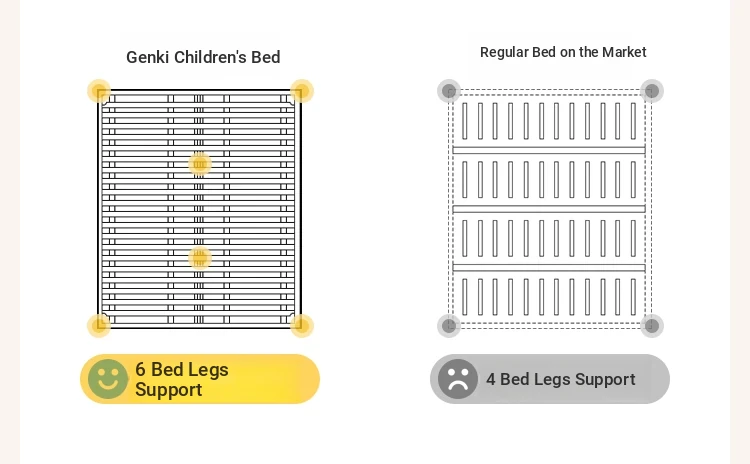Select the bottom-right gray leg marker
The width and height of the screenshot is (750, 464).
click(x=652, y=326)
